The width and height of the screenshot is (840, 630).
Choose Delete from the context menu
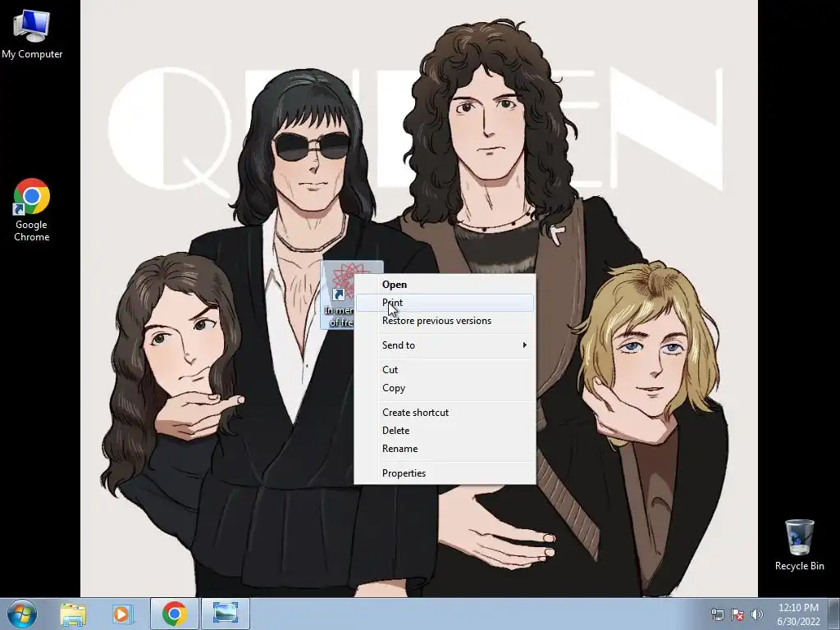445,431
